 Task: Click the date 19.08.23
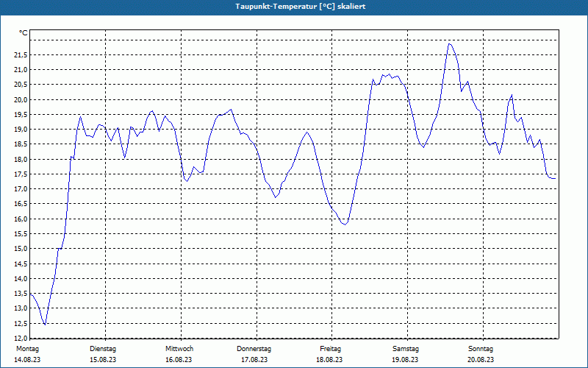click(x=405, y=360)
